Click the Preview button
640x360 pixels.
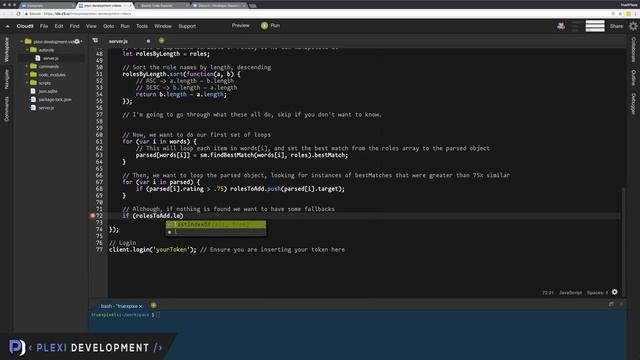click(240, 25)
